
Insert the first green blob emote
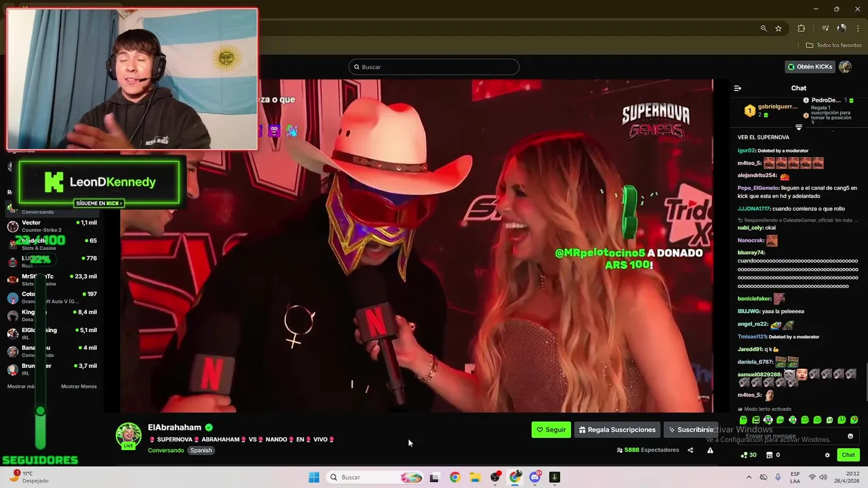pyautogui.click(x=743, y=420)
